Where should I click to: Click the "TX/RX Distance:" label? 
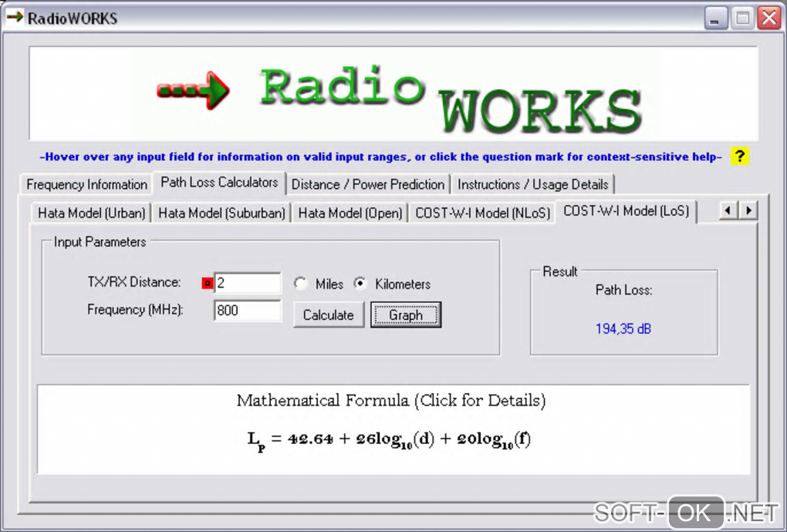coord(134,282)
